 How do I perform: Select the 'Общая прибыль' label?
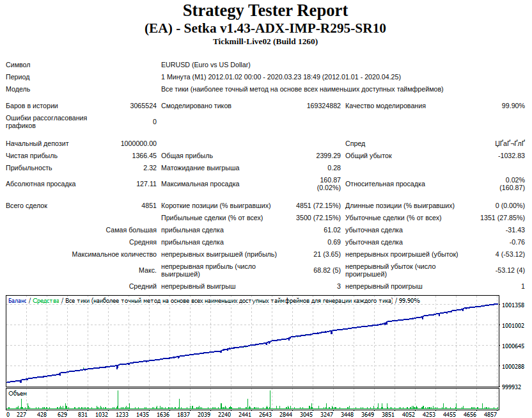pos(187,156)
